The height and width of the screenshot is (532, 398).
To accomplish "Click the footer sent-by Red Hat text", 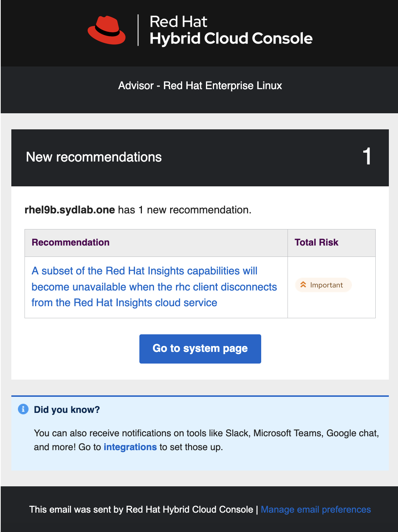I will point(141,509).
